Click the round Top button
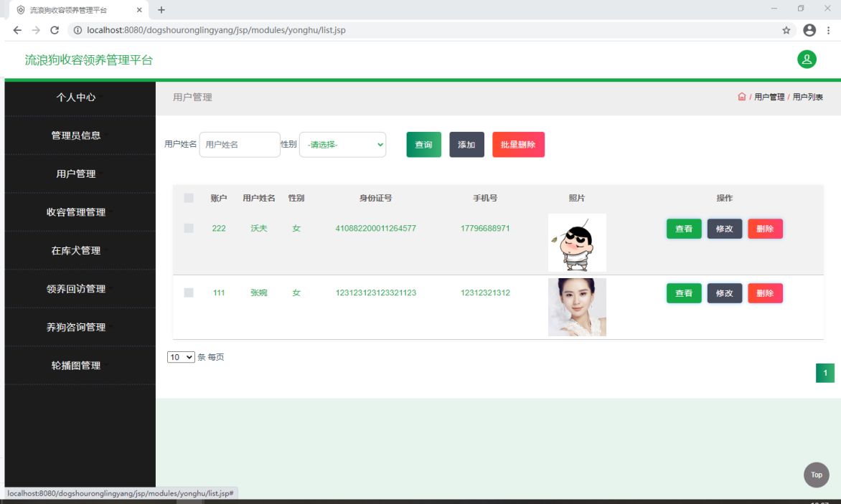This screenshot has width=841, height=504. pyautogui.click(x=817, y=475)
